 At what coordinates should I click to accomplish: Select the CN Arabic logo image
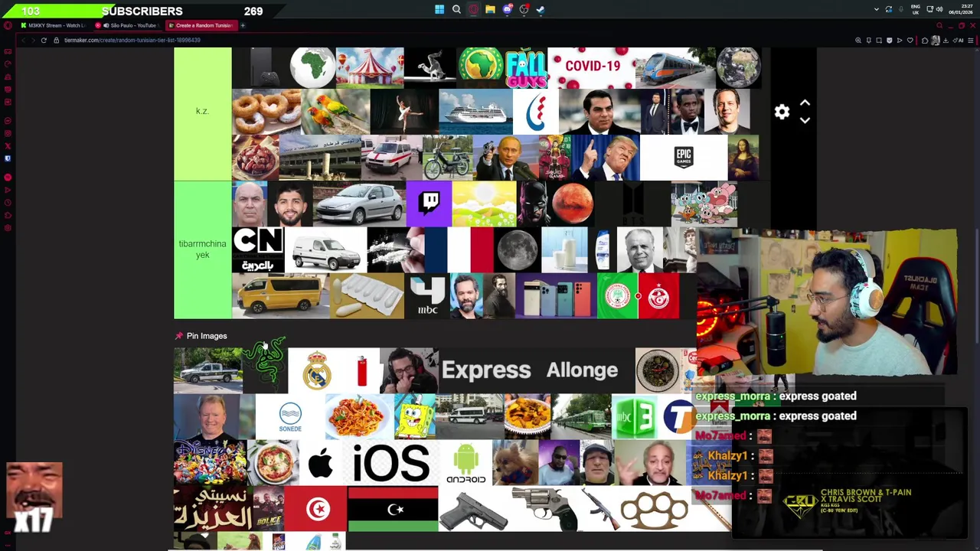258,249
